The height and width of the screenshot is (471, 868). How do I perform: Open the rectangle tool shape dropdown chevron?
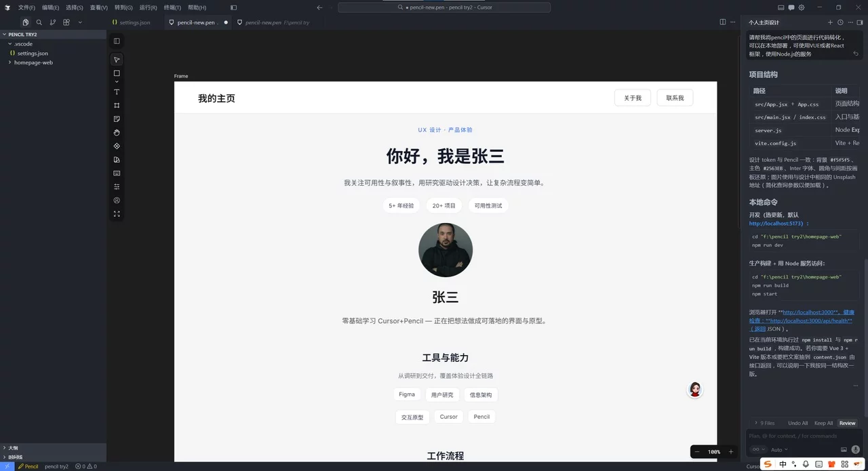[116, 82]
